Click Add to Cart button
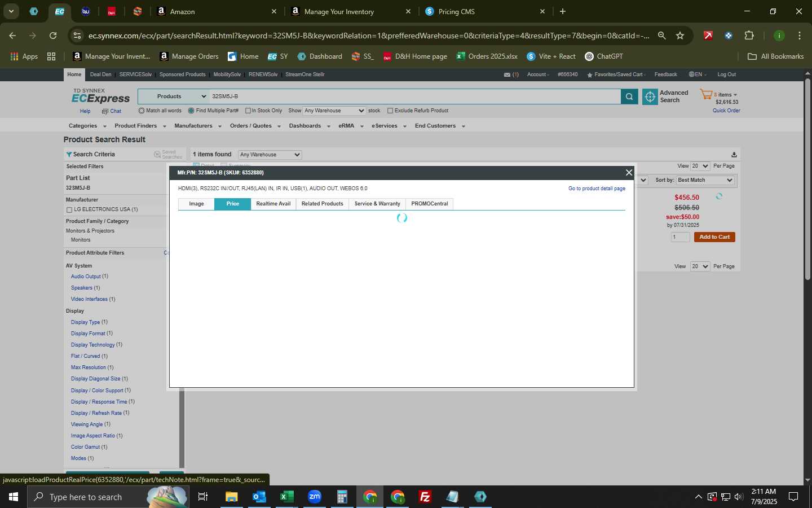The height and width of the screenshot is (508, 812). [x=714, y=237]
